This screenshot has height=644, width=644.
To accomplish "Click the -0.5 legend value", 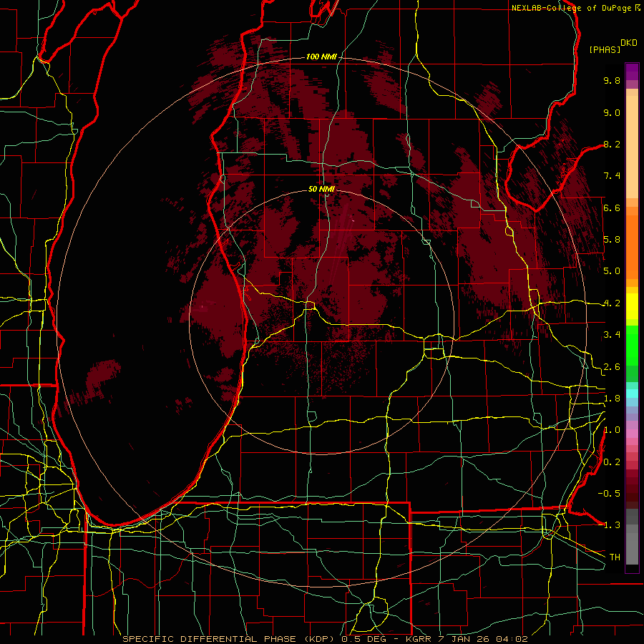I will tap(609, 494).
